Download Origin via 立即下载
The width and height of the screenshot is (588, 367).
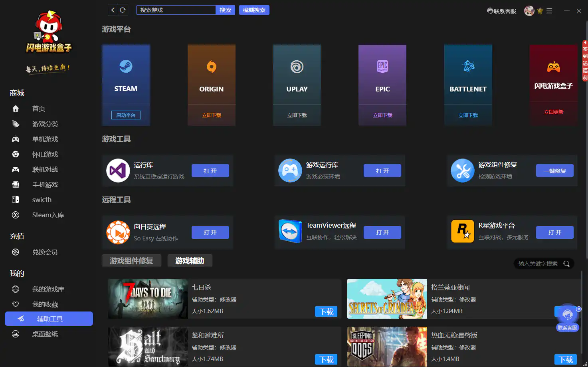pyautogui.click(x=212, y=115)
